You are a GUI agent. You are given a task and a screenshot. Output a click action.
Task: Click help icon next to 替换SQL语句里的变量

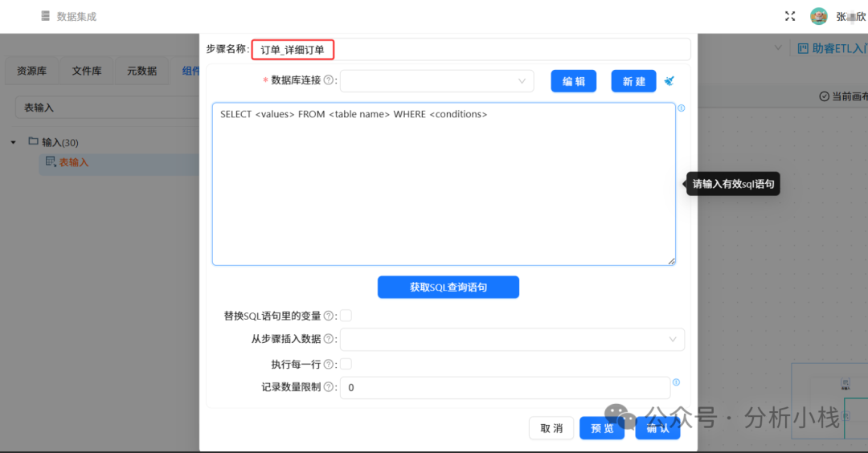[328, 316]
